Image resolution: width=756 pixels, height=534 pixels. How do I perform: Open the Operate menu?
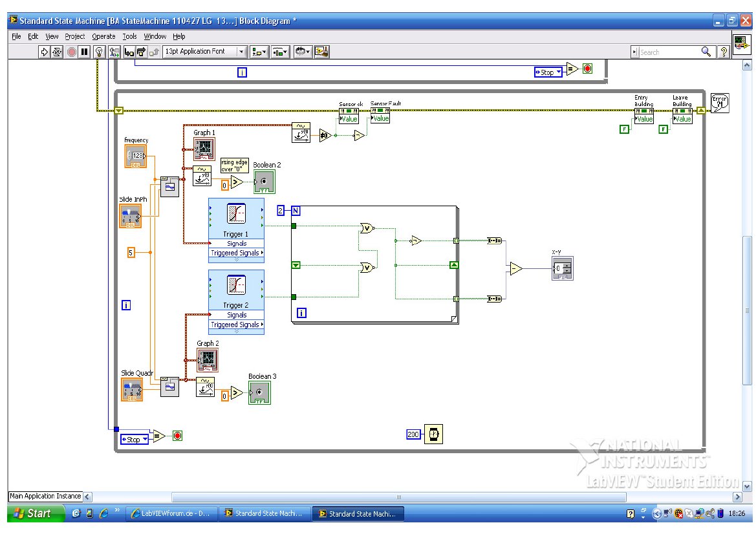coord(103,36)
